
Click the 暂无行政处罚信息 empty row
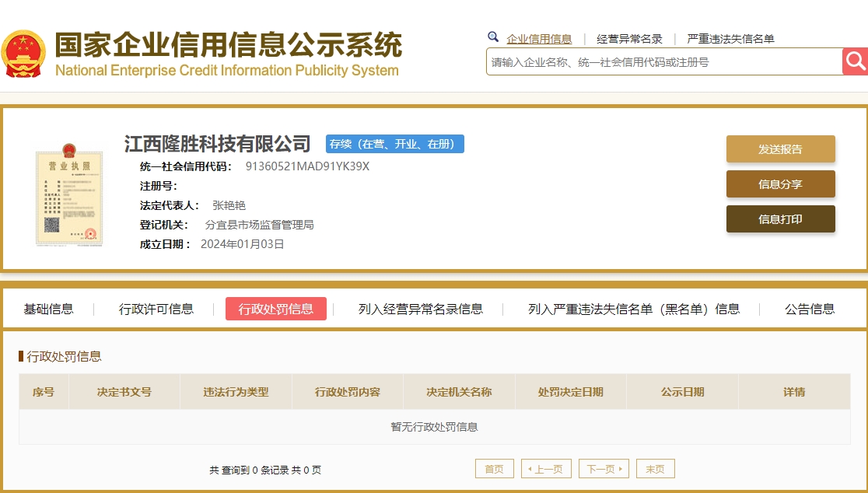pos(435,427)
